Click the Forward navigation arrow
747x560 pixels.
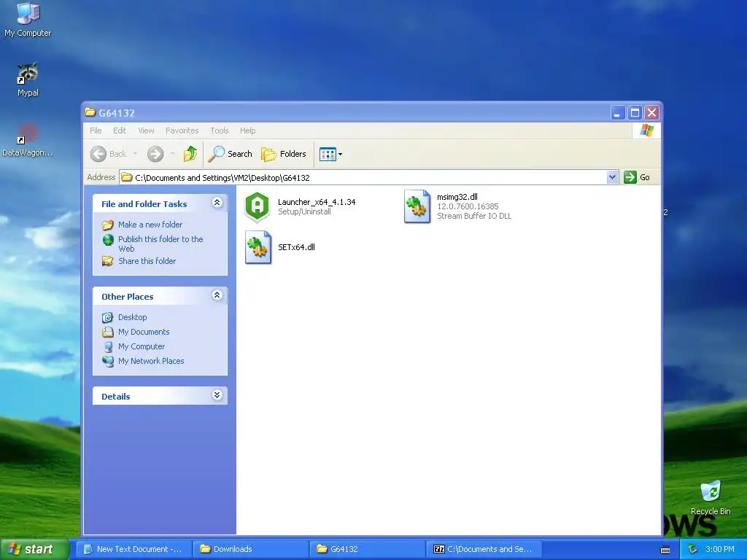coord(155,154)
